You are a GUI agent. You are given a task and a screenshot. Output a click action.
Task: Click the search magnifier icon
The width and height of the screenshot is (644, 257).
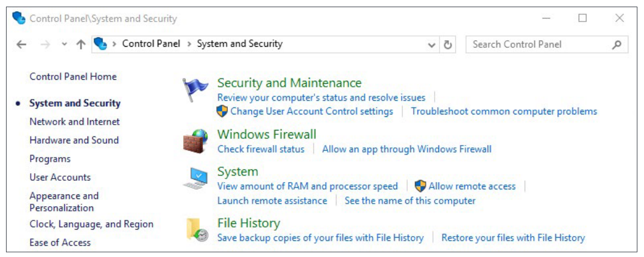[x=616, y=44]
